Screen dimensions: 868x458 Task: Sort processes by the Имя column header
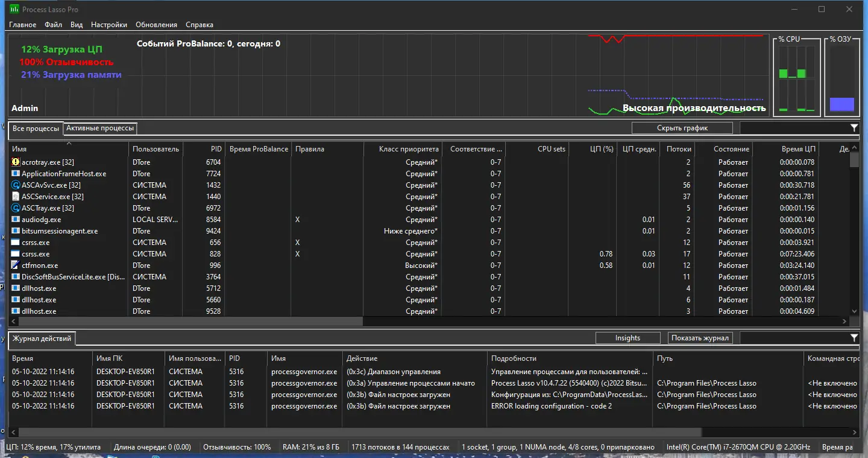pos(69,149)
